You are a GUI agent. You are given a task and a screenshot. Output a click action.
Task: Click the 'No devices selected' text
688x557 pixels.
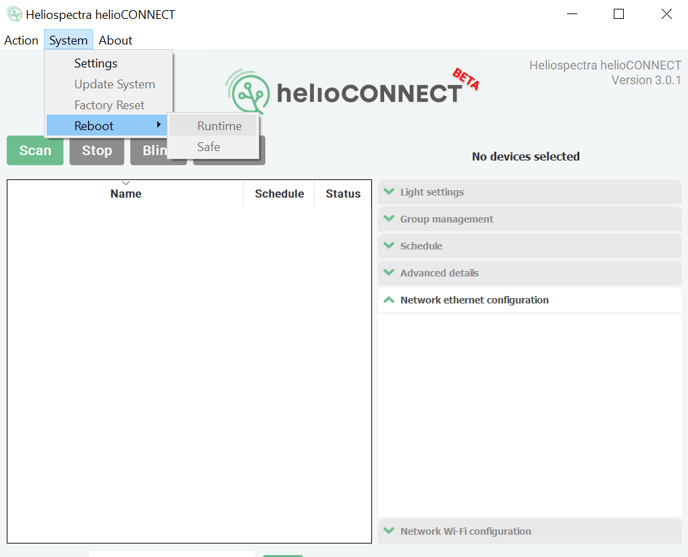526,157
